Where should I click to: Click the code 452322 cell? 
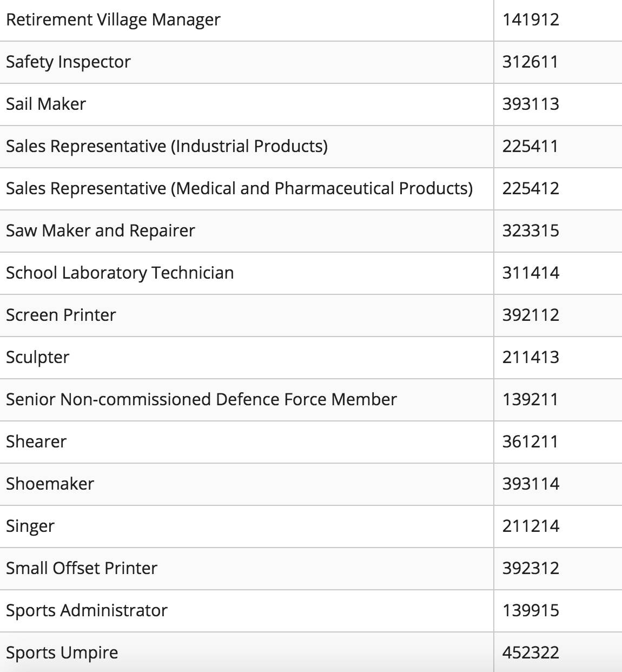tap(531, 653)
